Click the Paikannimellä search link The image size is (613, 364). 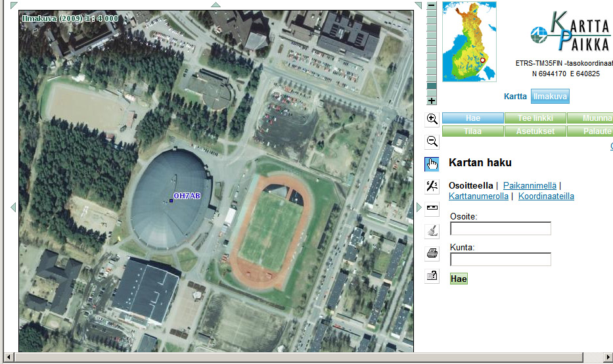coord(530,186)
